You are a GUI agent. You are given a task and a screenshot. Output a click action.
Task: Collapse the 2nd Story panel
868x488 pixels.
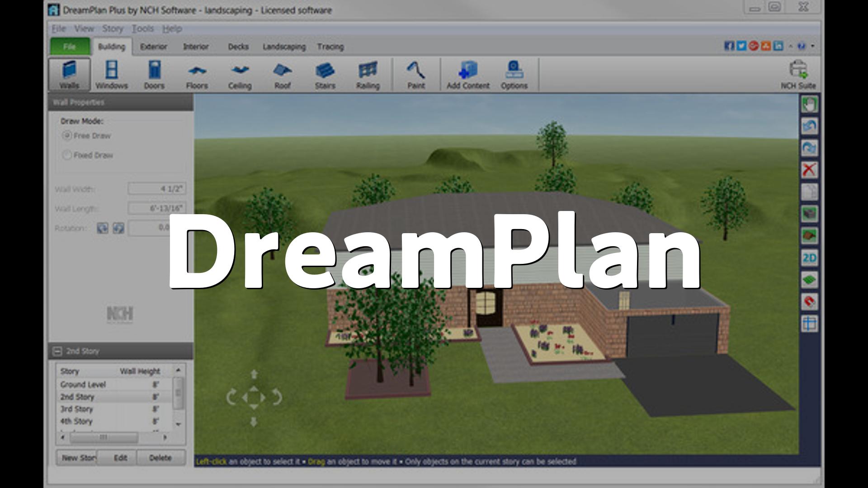[x=57, y=351]
